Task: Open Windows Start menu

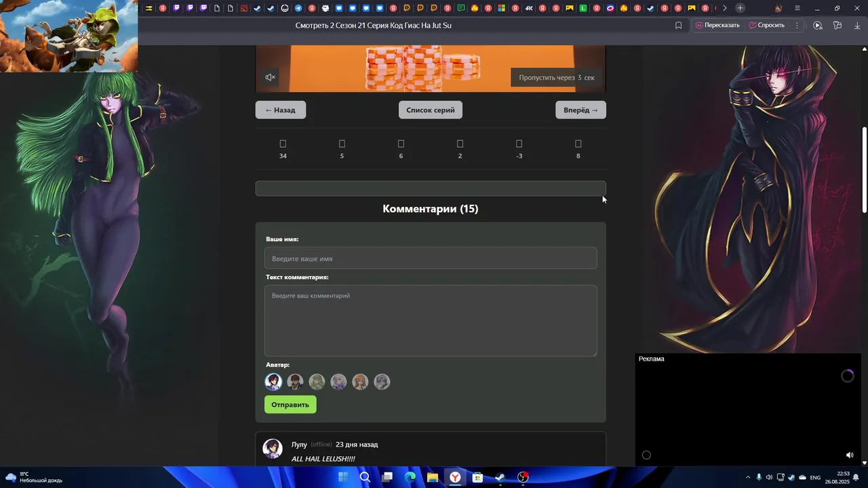Action: point(343,477)
